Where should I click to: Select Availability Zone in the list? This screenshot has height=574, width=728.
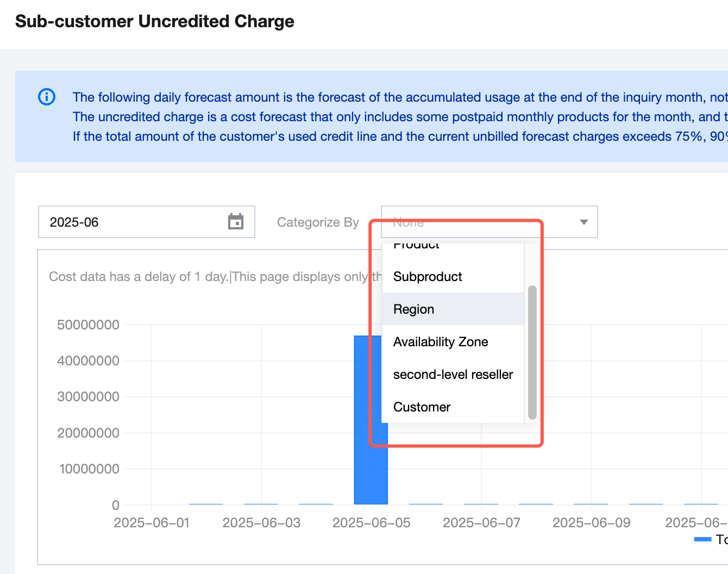[441, 342]
